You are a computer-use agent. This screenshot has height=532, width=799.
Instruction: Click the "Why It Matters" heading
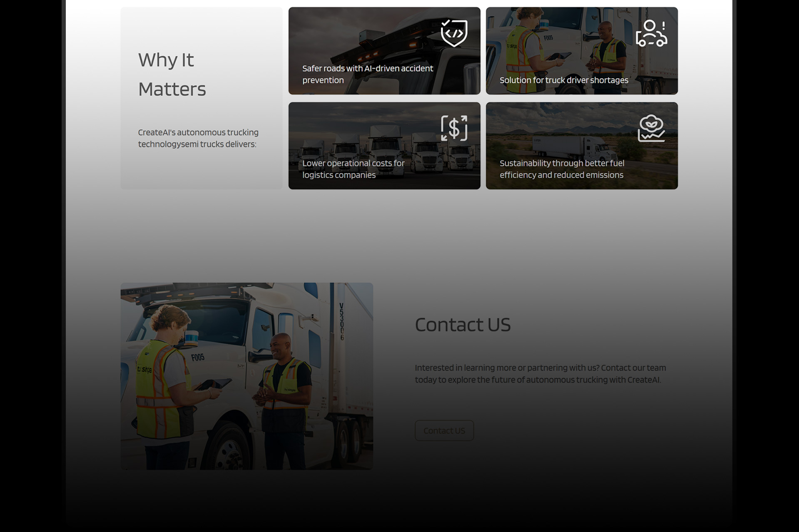pyautogui.click(x=172, y=74)
